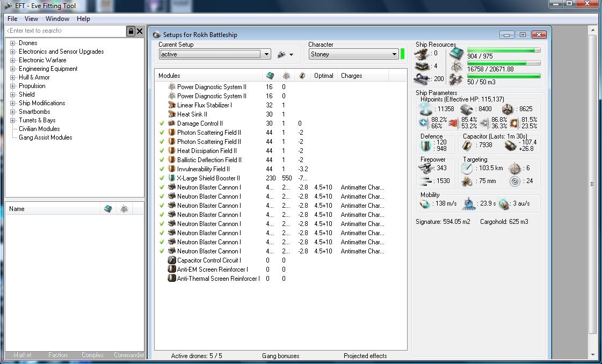The height and width of the screenshot is (364, 602).
Task: Click the Capacitor Control Circuit I icon
Action: click(x=172, y=260)
